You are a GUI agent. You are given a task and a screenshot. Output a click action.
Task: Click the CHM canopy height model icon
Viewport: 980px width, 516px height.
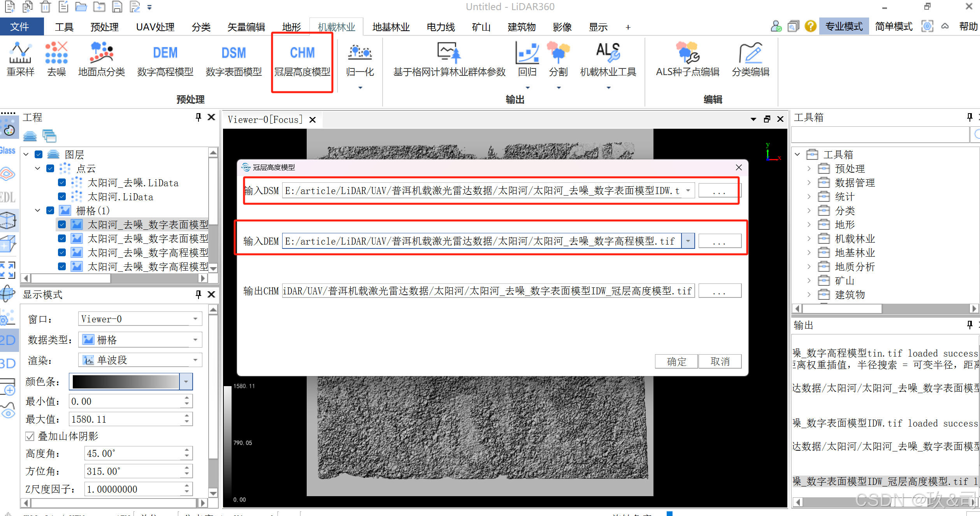[302, 53]
